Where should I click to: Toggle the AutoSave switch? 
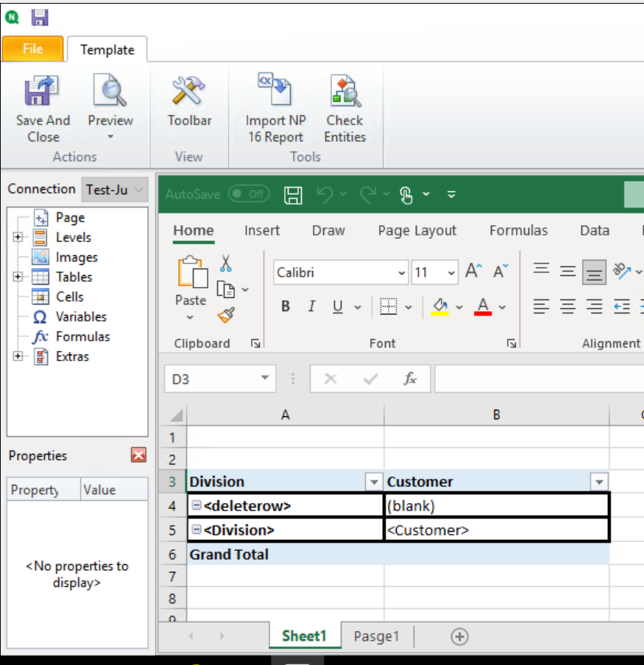249,194
